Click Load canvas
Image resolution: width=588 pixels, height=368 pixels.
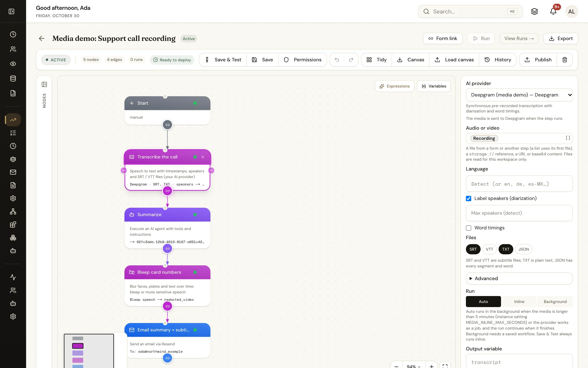(454, 60)
